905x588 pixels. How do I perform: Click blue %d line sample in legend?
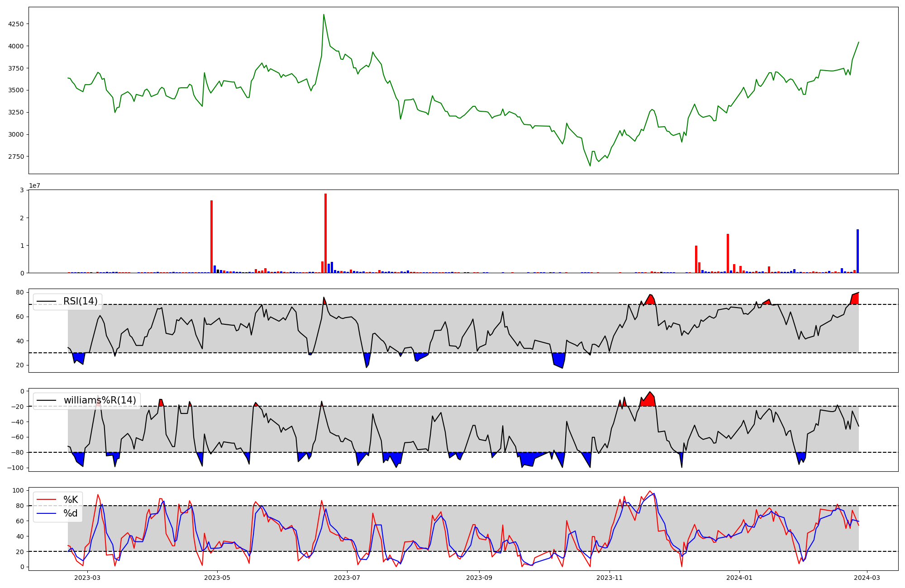(46, 513)
